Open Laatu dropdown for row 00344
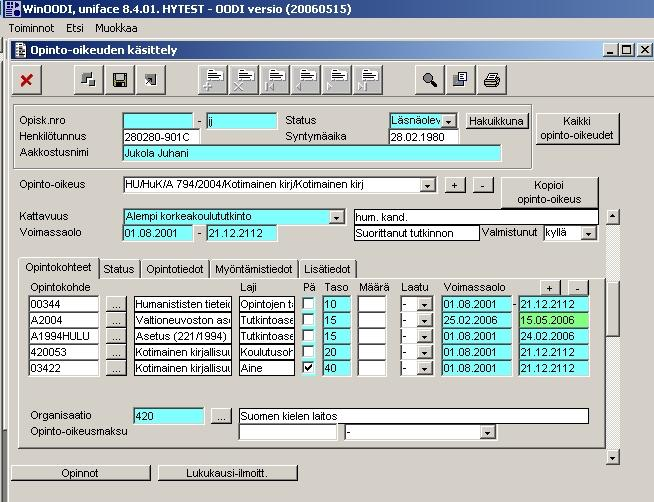The image size is (654, 502). pyautogui.click(x=424, y=304)
